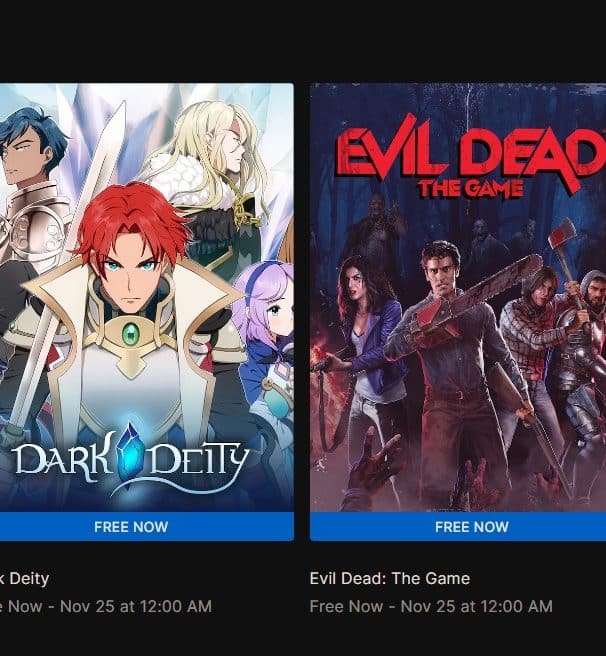The height and width of the screenshot is (656, 606).
Task: Click Evil Dead's Free Now Nov 25 date text
Action: click(431, 606)
